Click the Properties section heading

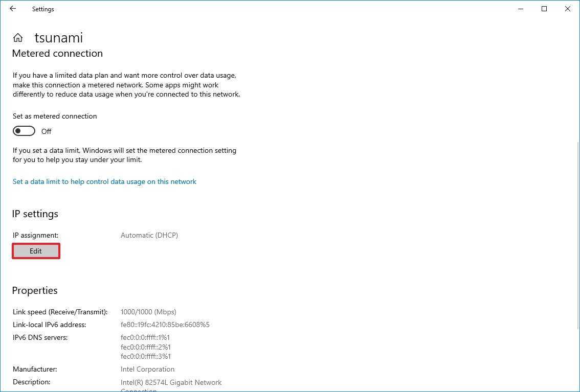(x=35, y=290)
